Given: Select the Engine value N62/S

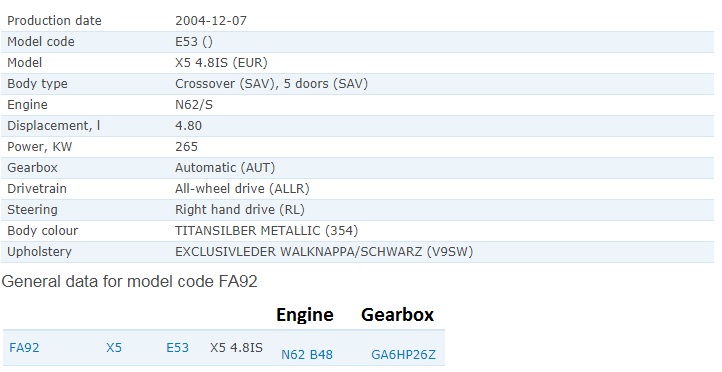Looking at the screenshot, I should 194,105.
